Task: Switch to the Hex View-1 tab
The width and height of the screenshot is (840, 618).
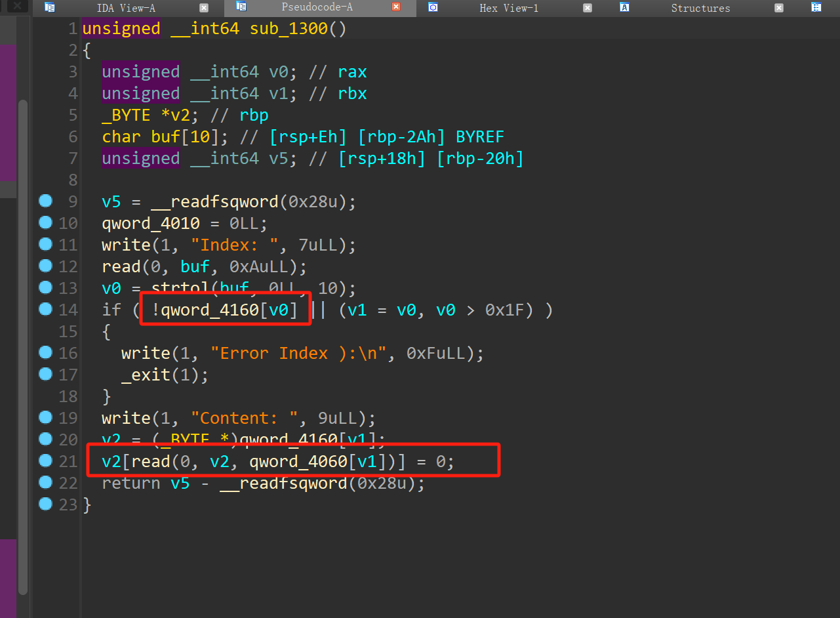Action: coord(508,8)
